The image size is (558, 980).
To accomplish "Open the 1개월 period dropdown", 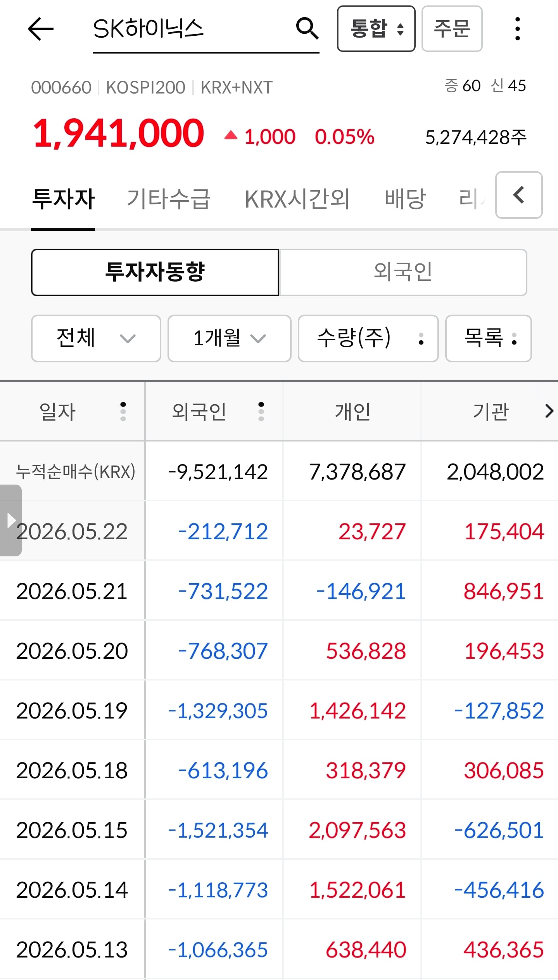I will pos(229,338).
